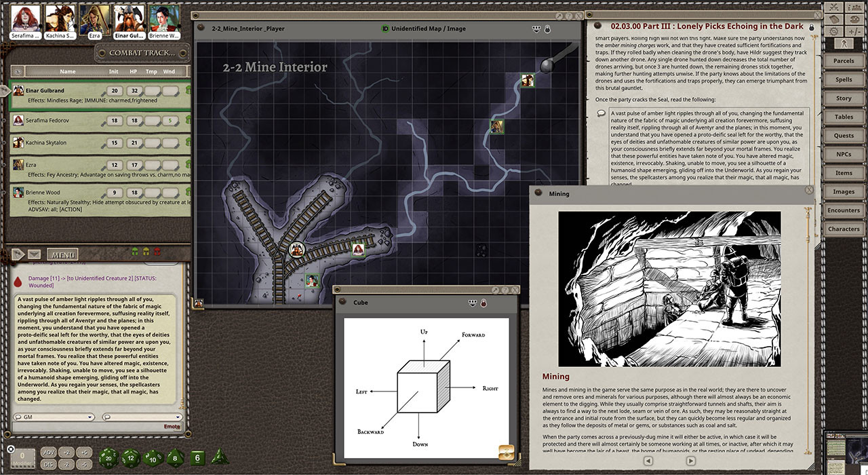
Task: Click the Modifier stack box
Action: [x=22, y=457]
